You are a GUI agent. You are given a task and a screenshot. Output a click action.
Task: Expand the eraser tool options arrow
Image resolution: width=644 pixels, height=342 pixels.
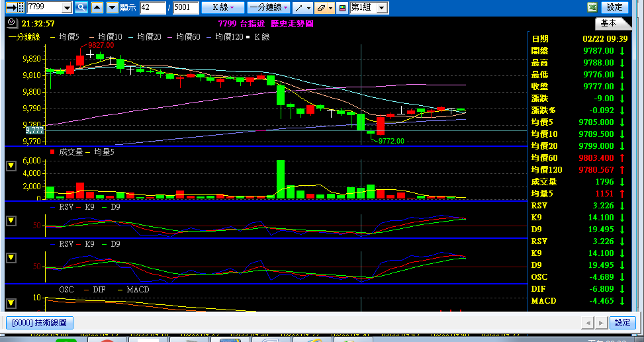(x=332, y=7)
